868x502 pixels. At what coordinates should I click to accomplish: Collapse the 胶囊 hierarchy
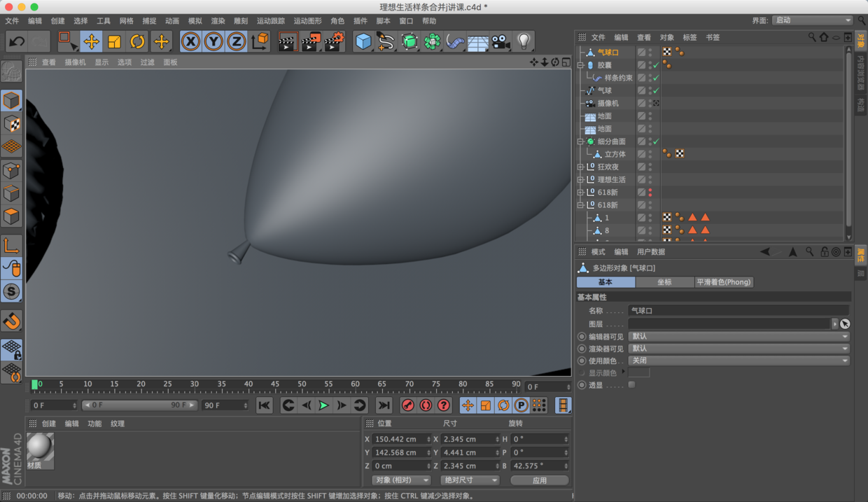580,65
